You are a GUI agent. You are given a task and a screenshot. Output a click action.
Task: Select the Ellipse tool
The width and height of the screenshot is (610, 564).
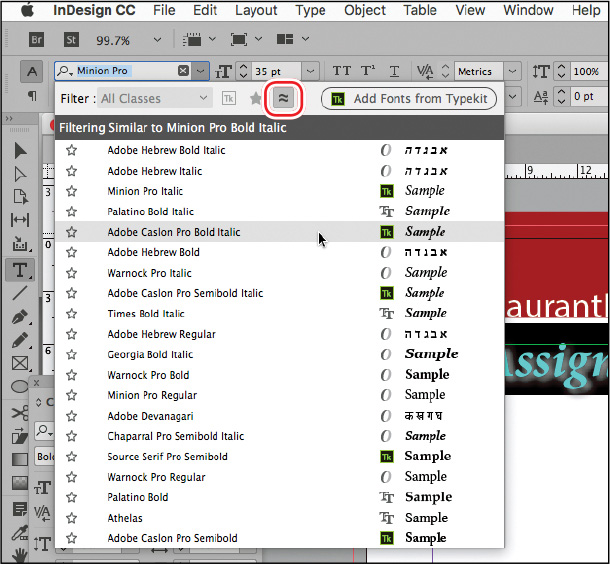20,387
